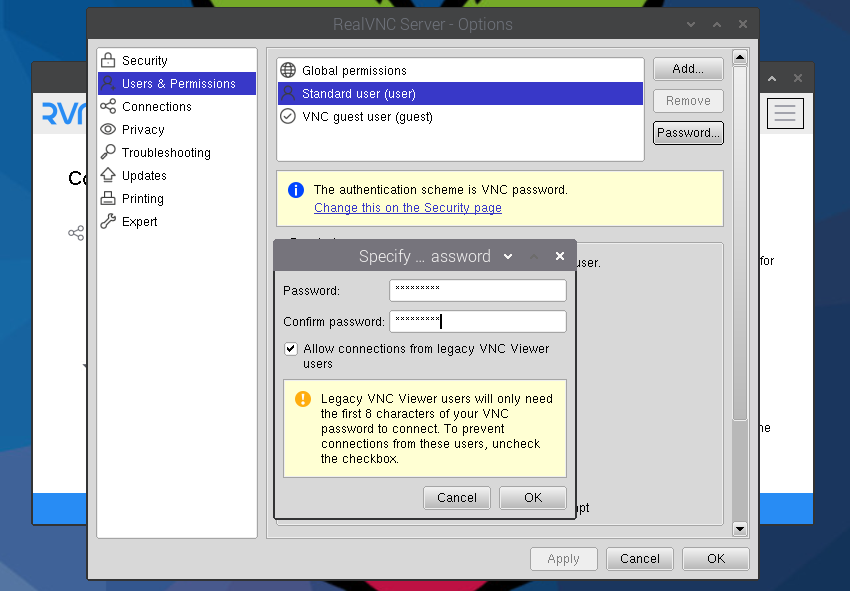Click the Apply button in the Options window
This screenshot has height=591, width=850.
click(564, 559)
